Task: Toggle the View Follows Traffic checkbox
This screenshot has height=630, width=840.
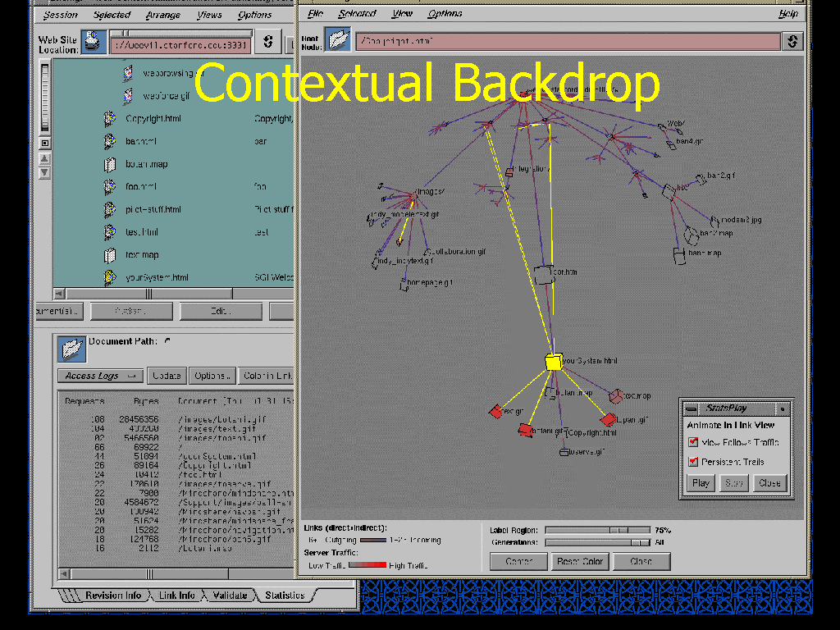Action: point(694,443)
